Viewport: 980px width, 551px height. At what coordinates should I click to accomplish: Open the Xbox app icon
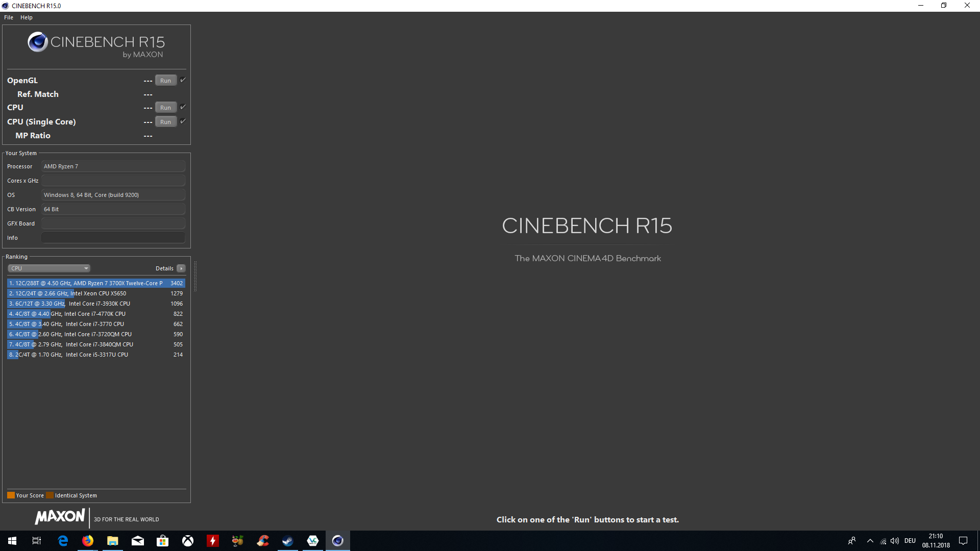(x=188, y=541)
